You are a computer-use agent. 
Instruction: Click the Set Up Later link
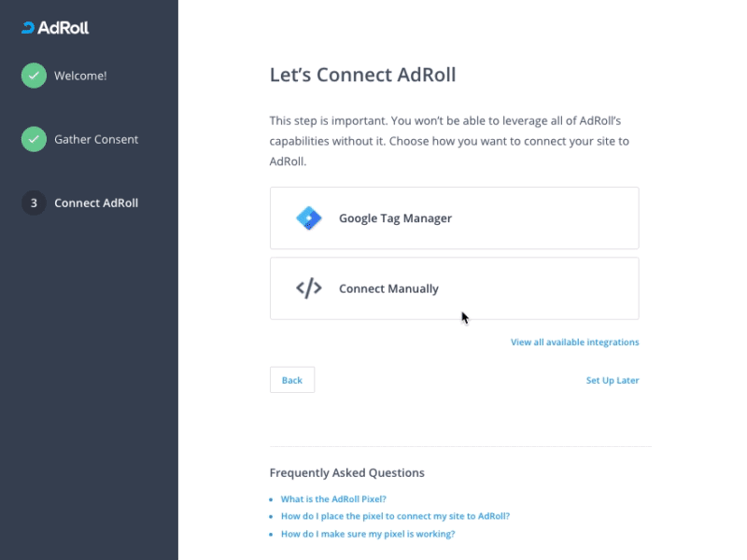(x=613, y=381)
